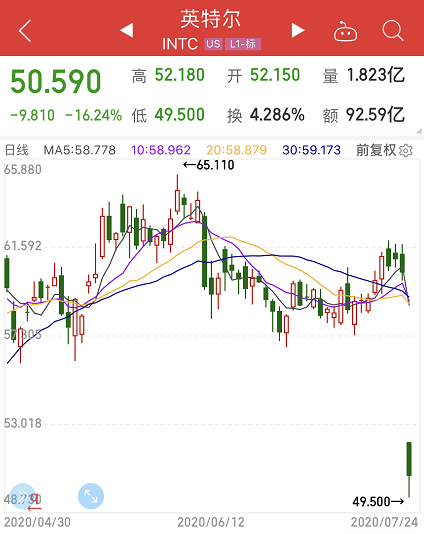Expand quote details via corner triangle

[x=419, y=131]
